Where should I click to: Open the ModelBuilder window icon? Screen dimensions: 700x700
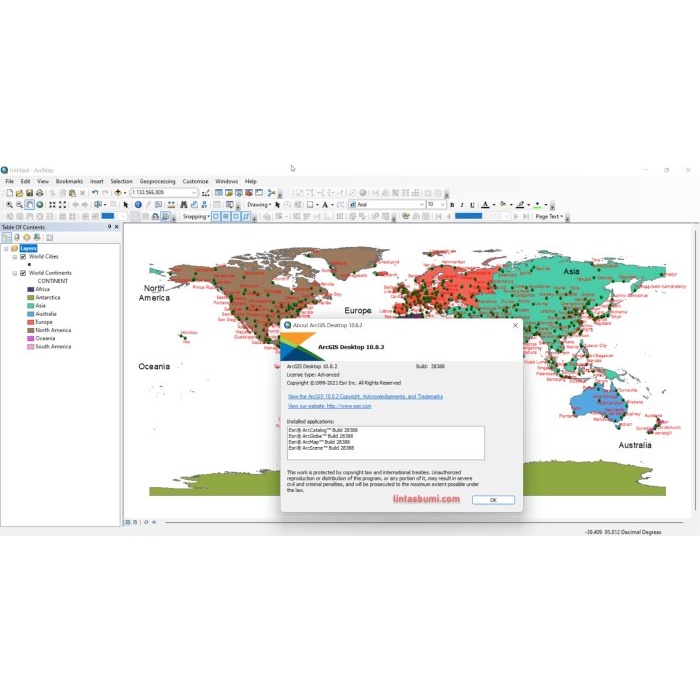pyautogui.click(x=271, y=193)
